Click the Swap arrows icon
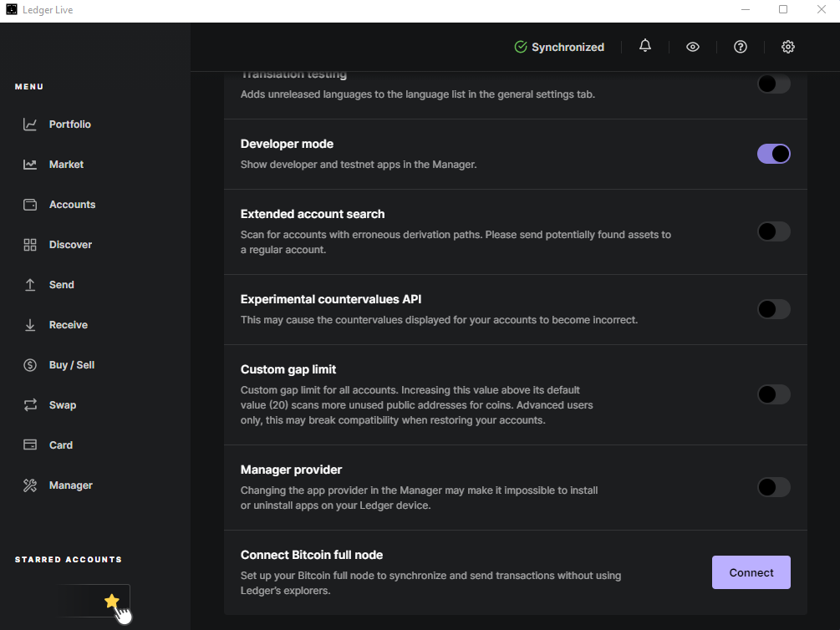The width and height of the screenshot is (840, 630). click(x=30, y=405)
